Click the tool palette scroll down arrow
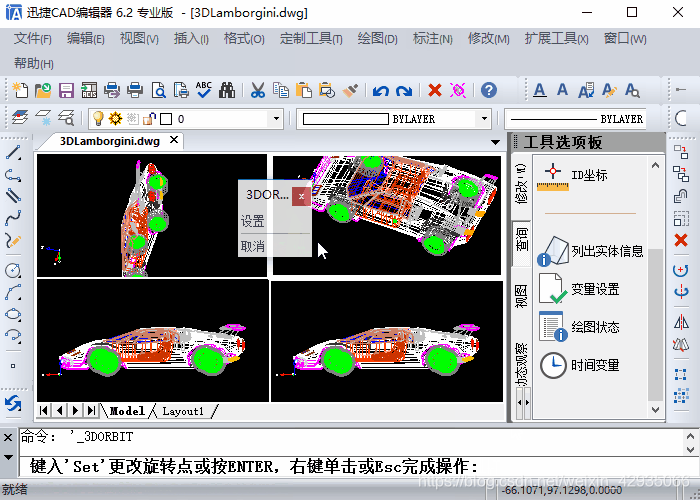 coord(655,409)
